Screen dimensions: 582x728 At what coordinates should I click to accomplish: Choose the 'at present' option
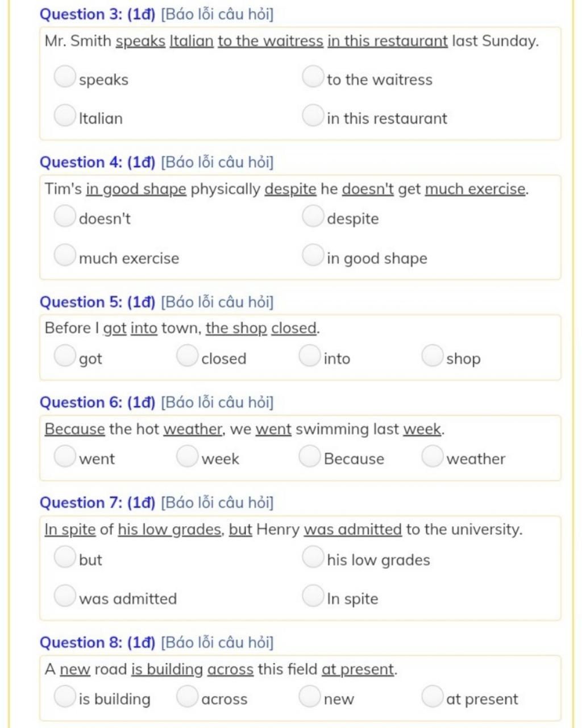coord(433,696)
